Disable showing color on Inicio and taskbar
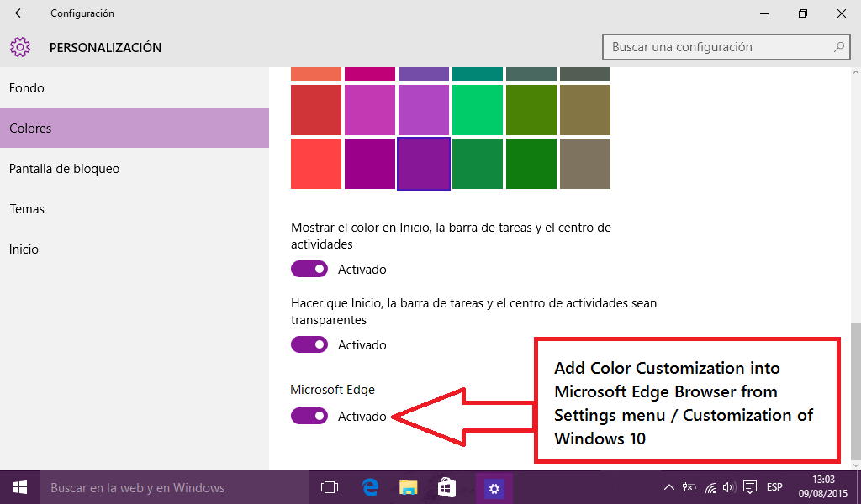The width and height of the screenshot is (861, 504). (x=309, y=270)
